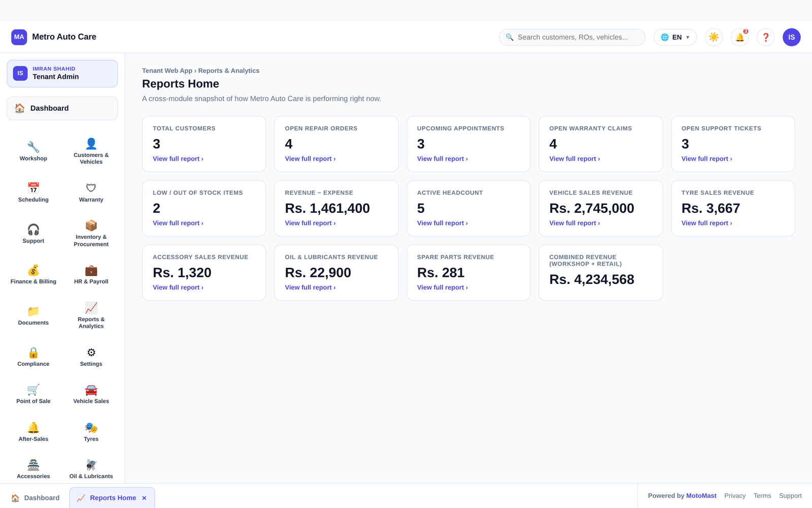This screenshot has width=812, height=508.
Task: Open the Privacy footer link
Action: pyautogui.click(x=735, y=496)
